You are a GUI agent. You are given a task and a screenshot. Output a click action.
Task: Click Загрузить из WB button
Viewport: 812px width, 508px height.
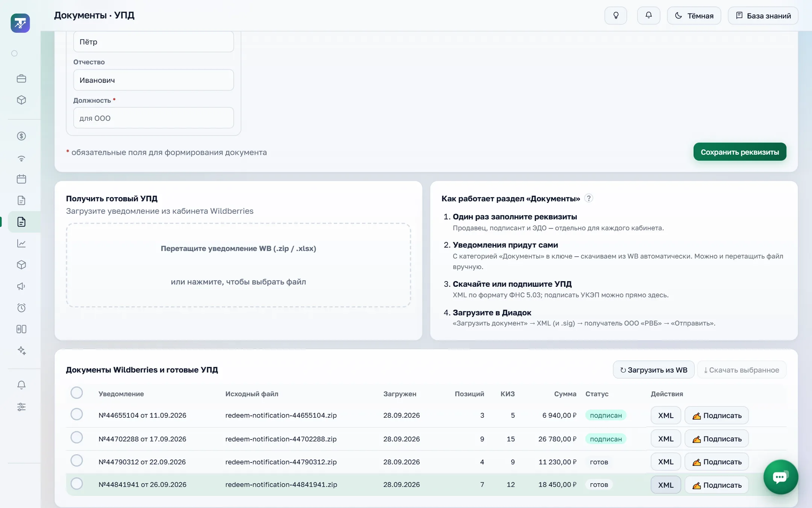(654, 370)
